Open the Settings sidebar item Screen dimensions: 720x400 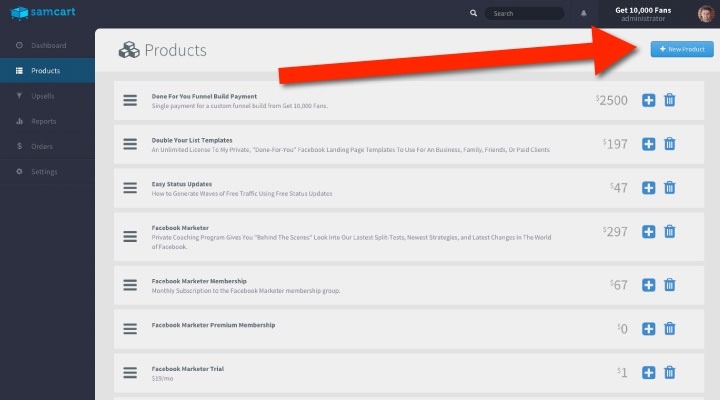[47, 172]
